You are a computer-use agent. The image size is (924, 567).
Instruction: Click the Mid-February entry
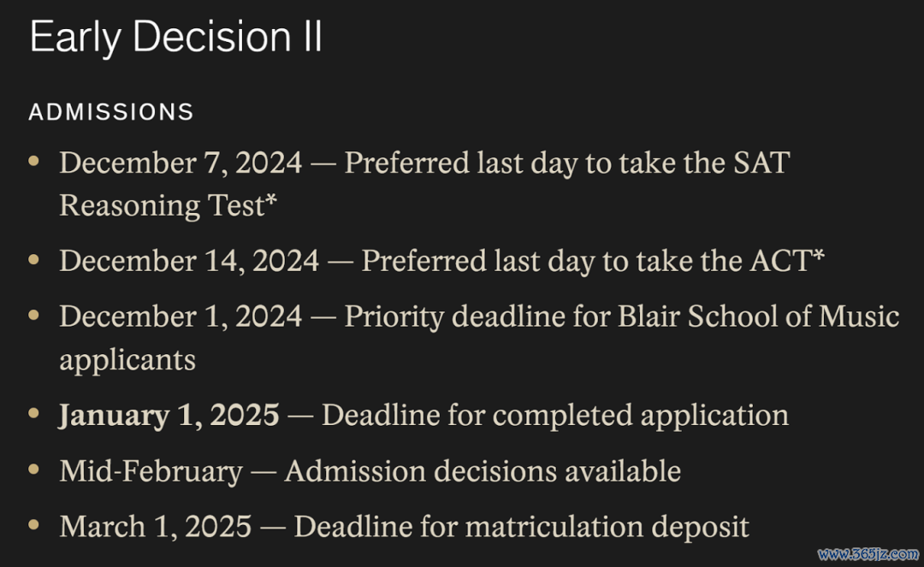coord(151,471)
